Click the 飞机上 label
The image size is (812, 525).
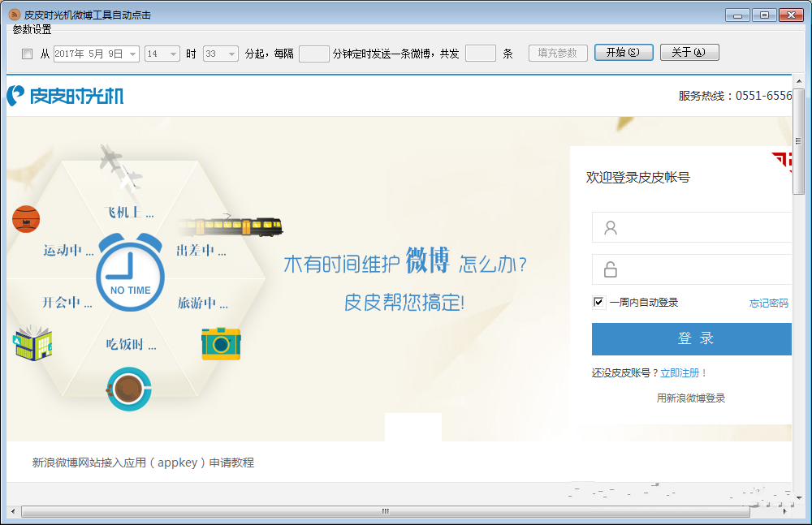pos(128,213)
